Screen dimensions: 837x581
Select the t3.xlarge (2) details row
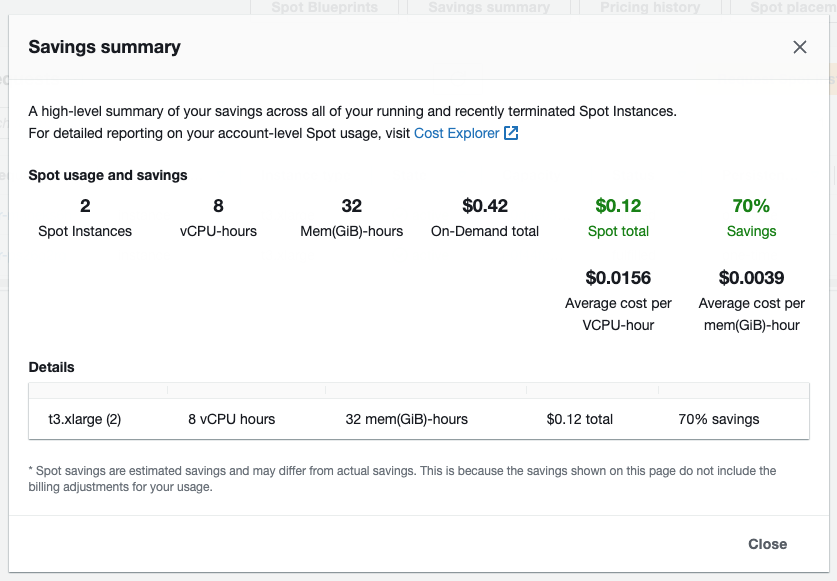click(x=418, y=419)
